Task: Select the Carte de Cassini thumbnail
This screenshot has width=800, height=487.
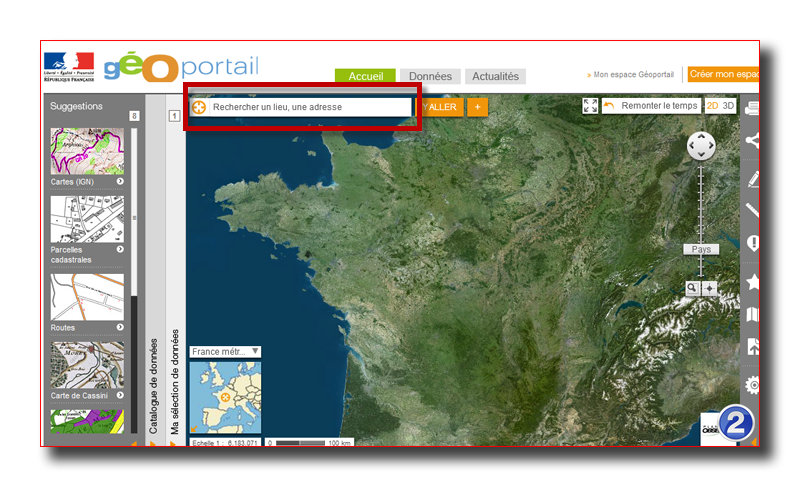Action: (x=87, y=365)
